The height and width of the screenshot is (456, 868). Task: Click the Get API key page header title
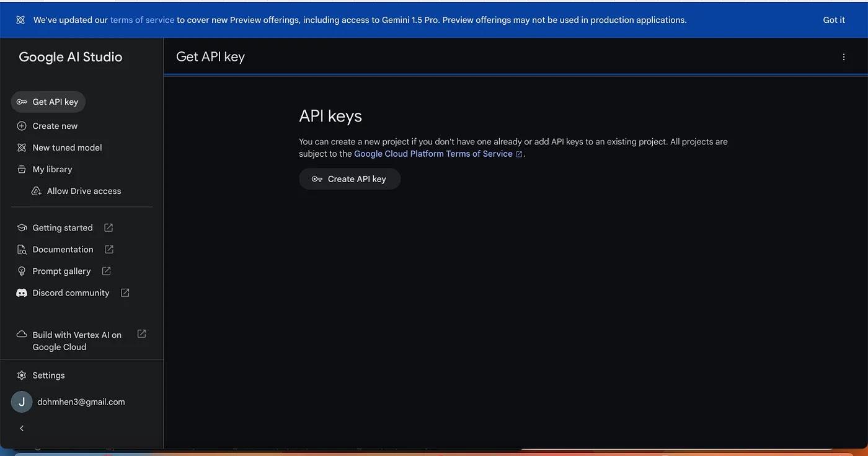pos(210,56)
